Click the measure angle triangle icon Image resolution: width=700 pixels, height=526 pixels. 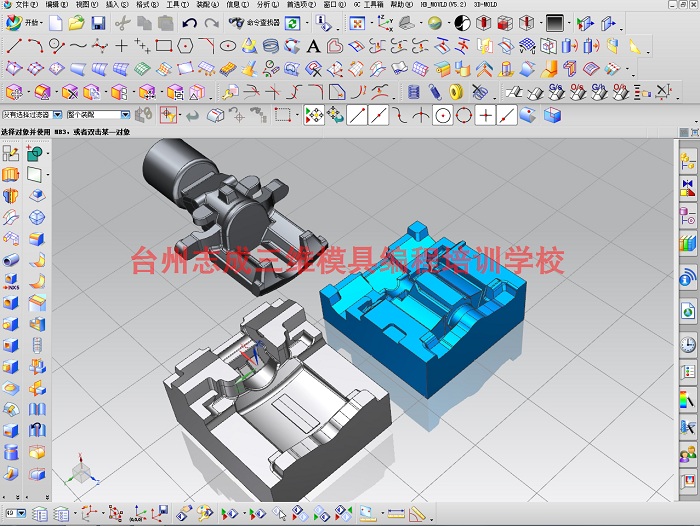(417, 514)
